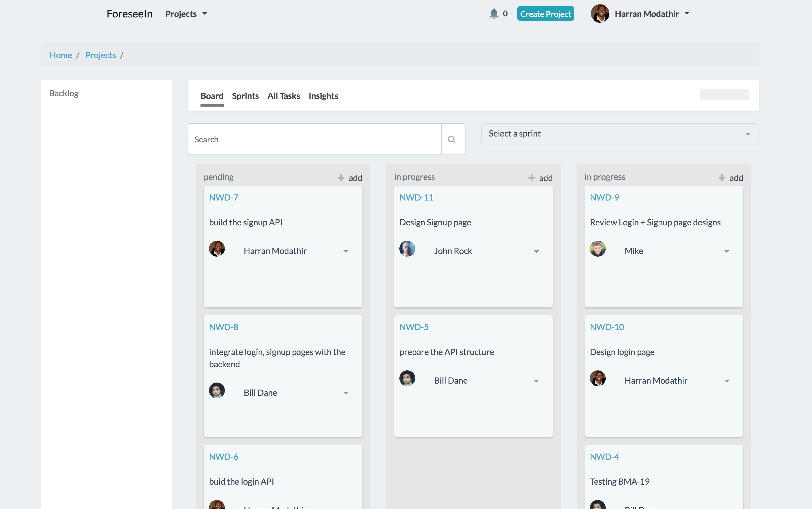812x509 pixels.
Task: Click Mike's avatar on NWD-9 card
Action: 598,249
